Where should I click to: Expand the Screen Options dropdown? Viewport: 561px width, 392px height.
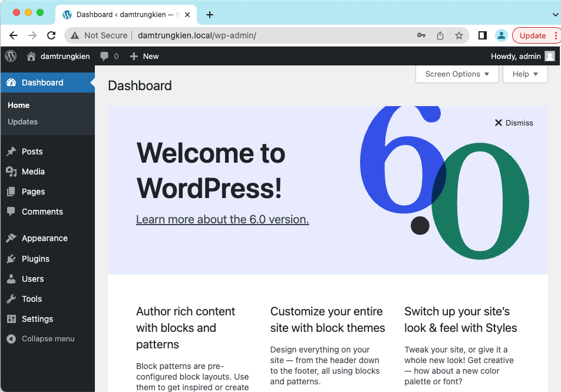tap(457, 74)
